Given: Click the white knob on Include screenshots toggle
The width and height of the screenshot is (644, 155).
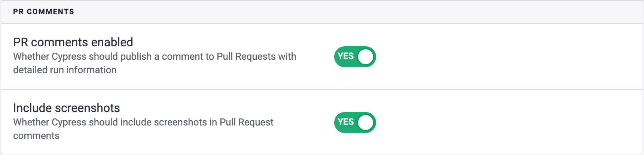Looking at the screenshot, I should pyautogui.click(x=366, y=123).
